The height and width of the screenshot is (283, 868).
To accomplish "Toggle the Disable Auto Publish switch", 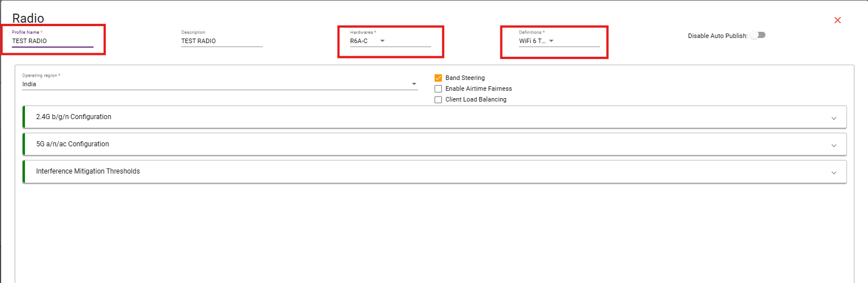I will 757,35.
